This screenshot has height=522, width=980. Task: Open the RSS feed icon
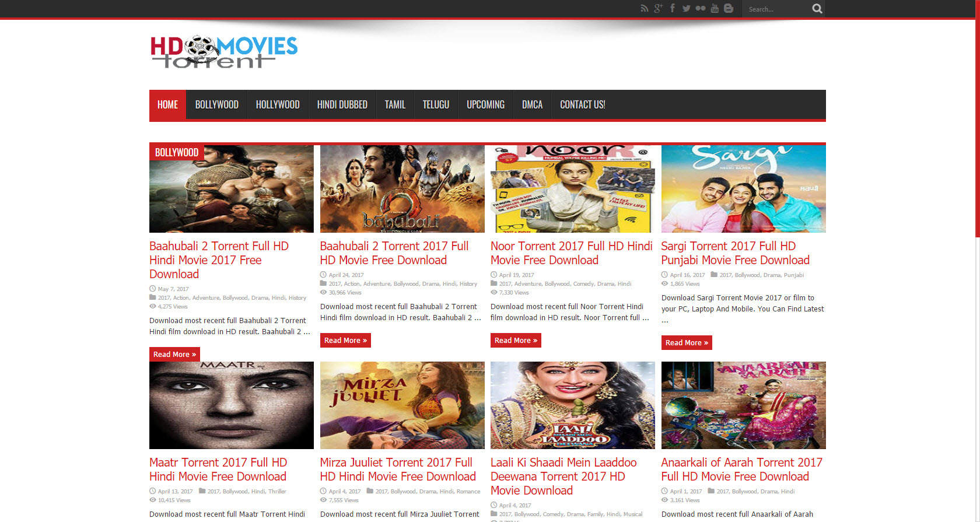coord(644,9)
